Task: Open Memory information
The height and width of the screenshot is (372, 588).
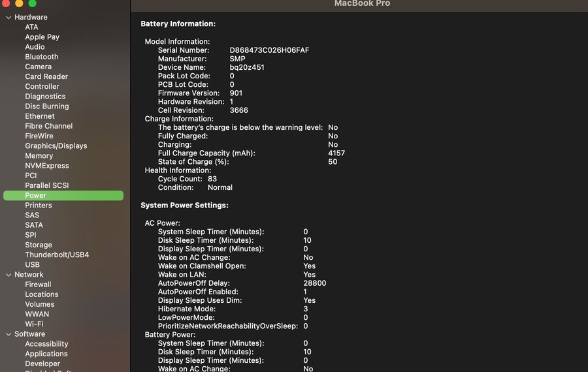Action: pos(39,155)
